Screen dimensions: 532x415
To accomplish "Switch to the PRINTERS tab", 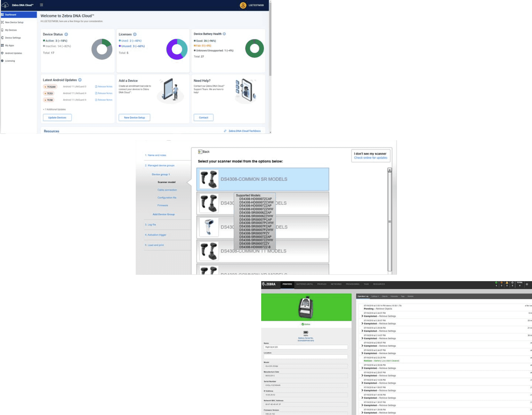I will [x=287, y=284].
